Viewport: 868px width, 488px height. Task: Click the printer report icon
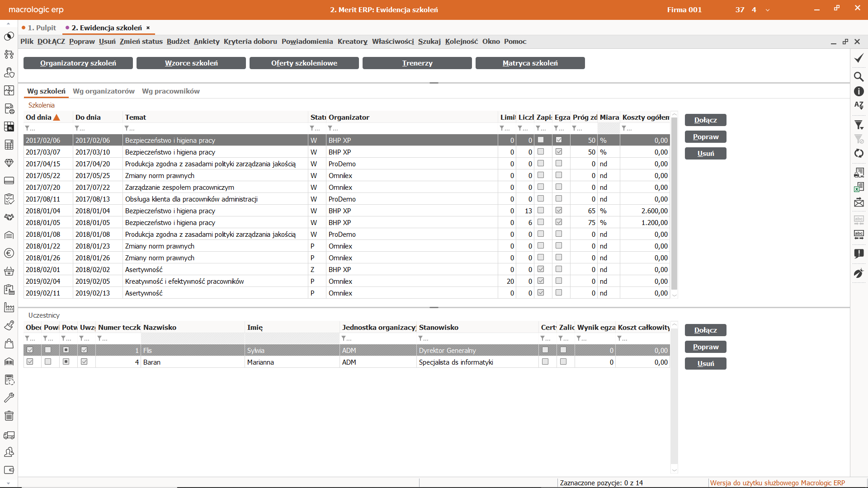(x=859, y=173)
